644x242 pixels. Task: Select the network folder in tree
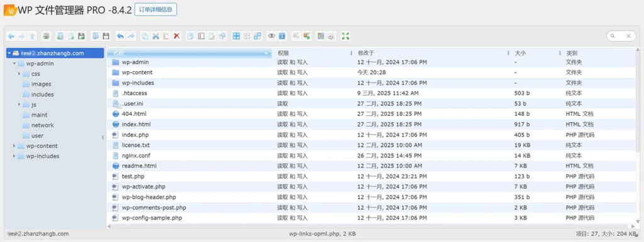38,125
